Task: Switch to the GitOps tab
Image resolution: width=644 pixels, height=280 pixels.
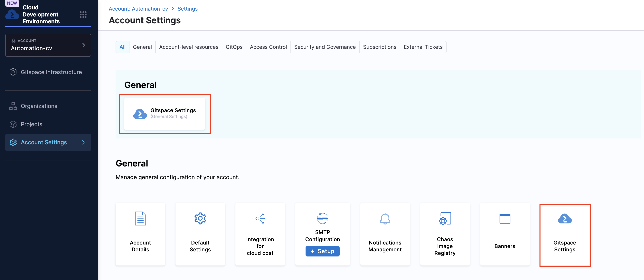Action: (234, 47)
